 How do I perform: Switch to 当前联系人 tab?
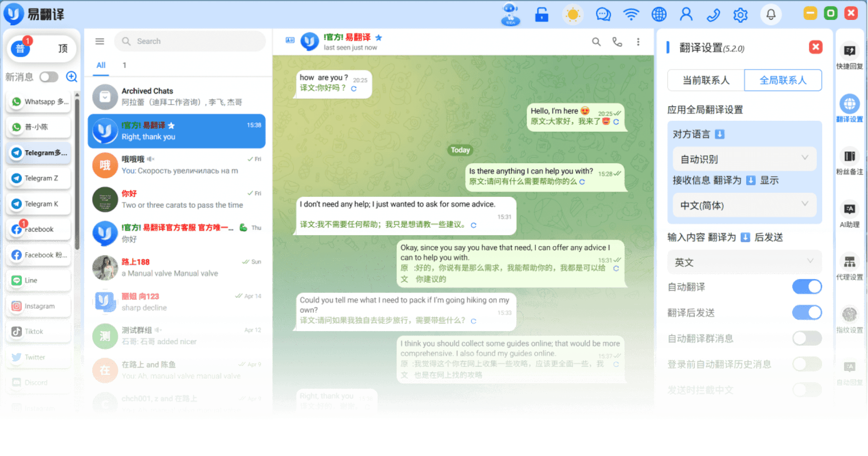[x=706, y=81]
